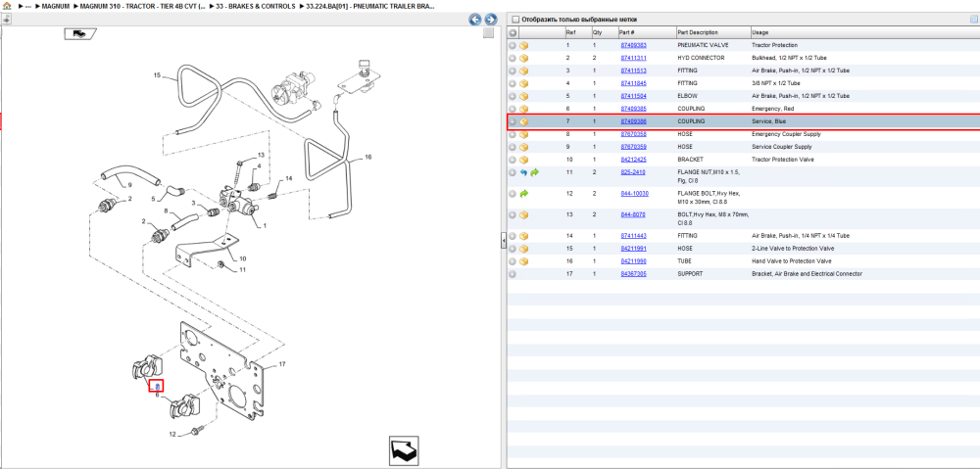Go to the home icon in breadcrumb
980x469 pixels.
(7, 6)
